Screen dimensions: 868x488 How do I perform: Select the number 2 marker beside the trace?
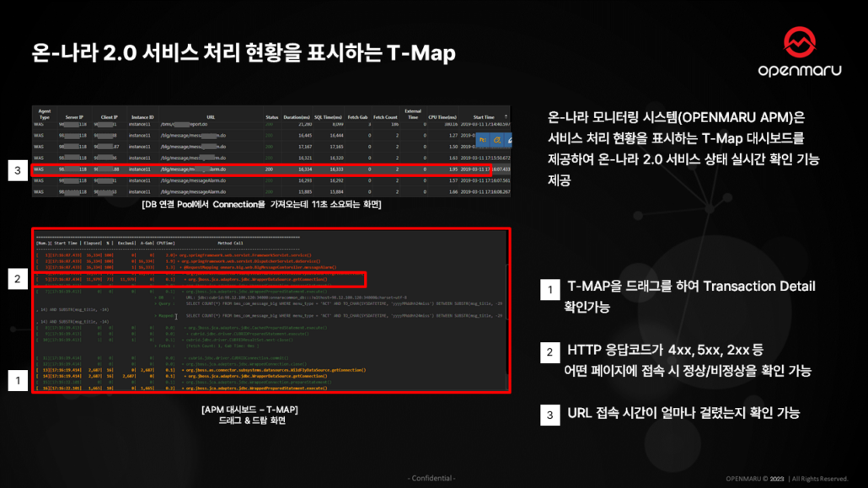click(x=18, y=277)
